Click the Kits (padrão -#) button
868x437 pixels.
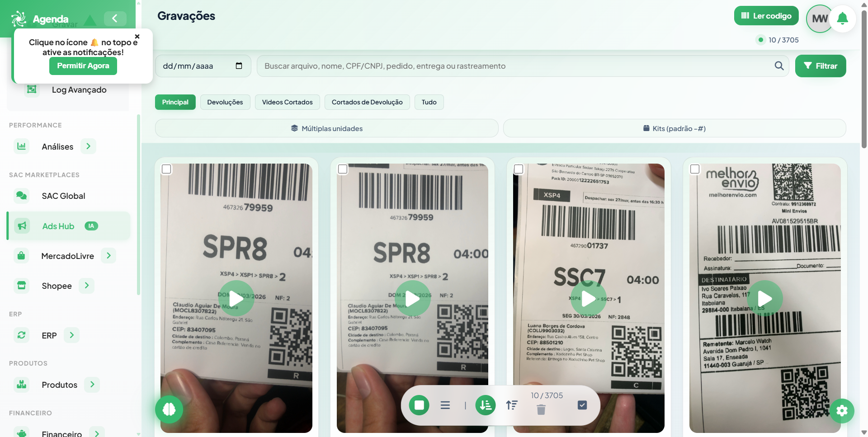tap(675, 128)
